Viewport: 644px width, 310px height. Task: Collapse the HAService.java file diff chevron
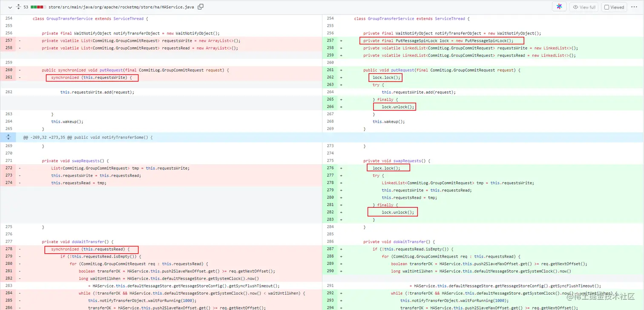click(9, 7)
